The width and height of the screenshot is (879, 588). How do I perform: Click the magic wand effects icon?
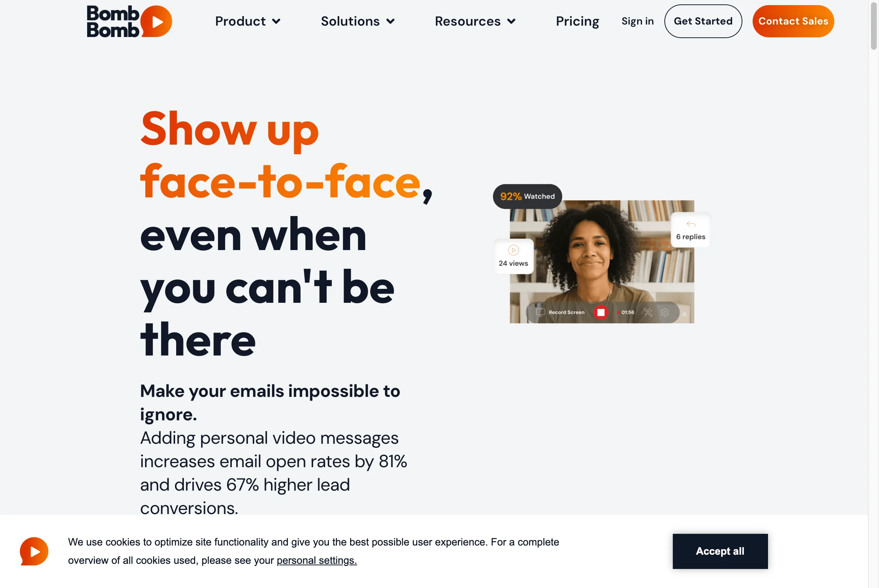click(x=648, y=312)
